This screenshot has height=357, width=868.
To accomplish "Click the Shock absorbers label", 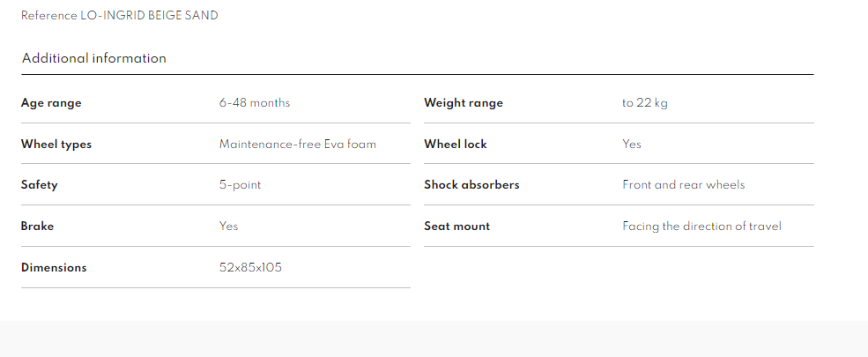I will (x=471, y=185).
